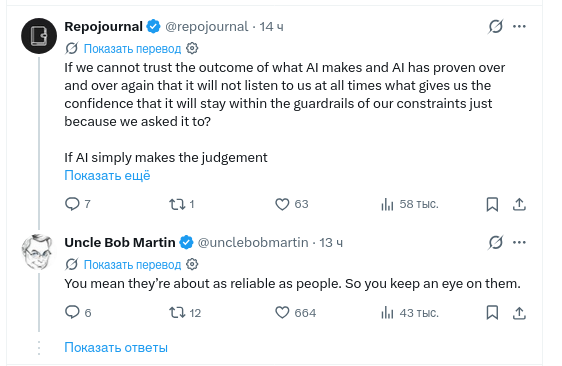Viewport: 562px width, 366px height.
Task: Bookmark Uncle Bob Martin's reply
Action: pyautogui.click(x=492, y=313)
